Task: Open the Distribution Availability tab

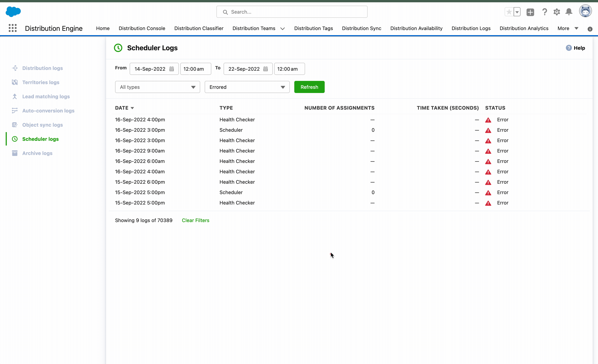Action: (416, 28)
